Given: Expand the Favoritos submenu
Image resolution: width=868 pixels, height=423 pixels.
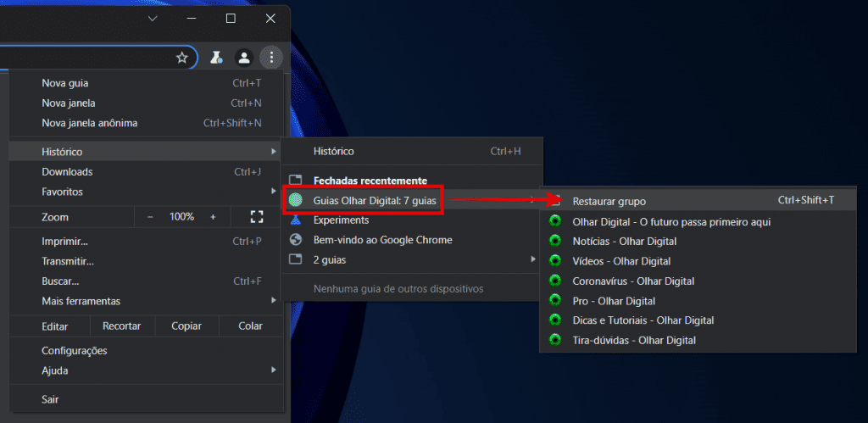Looking at the screenshot, I should point(146,192).
